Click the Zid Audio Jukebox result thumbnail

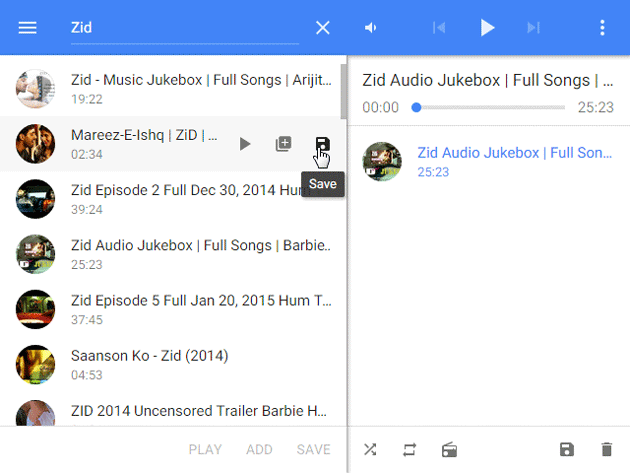coord(35,254)
